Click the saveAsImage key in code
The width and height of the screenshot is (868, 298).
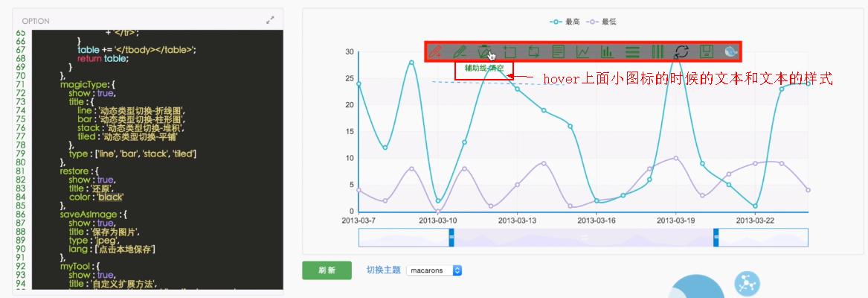click(x=89, y=215)
